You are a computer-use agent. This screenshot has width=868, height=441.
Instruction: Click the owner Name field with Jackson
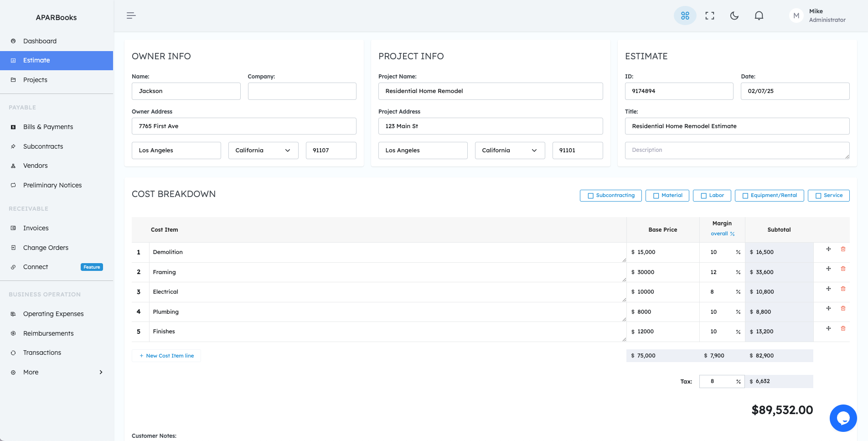pyautogui.click(x=186, y=91)
